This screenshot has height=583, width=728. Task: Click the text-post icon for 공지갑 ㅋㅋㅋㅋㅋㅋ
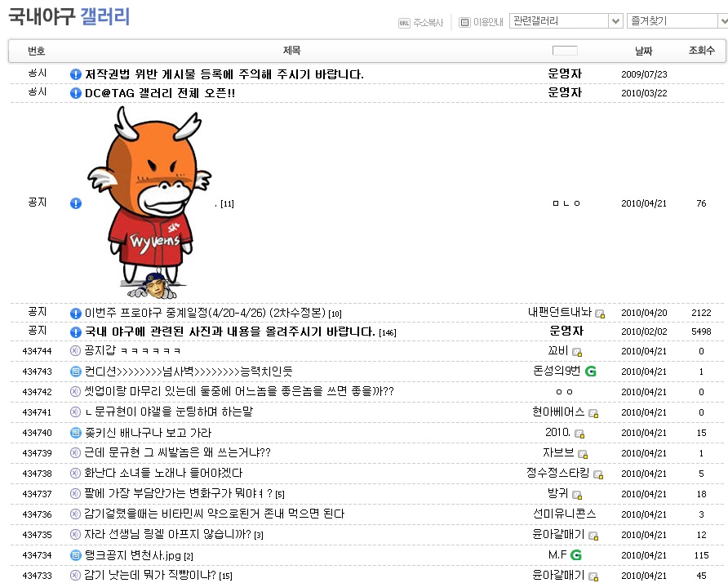point(75,351)
